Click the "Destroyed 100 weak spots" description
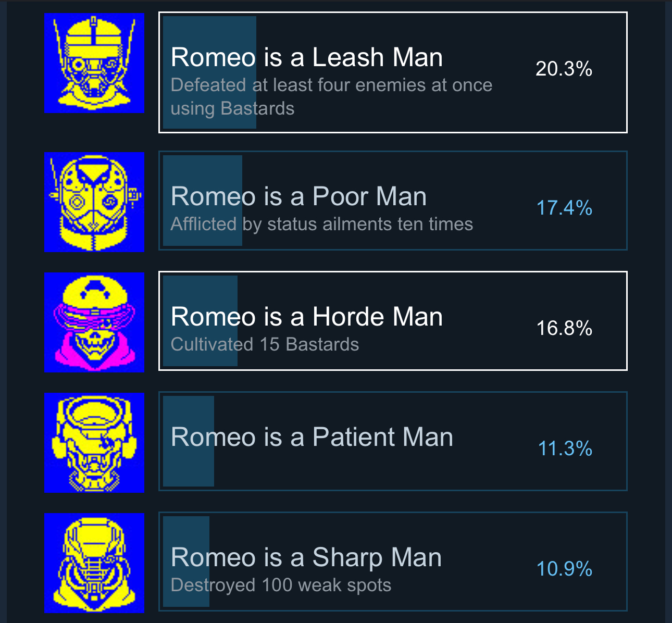Image resolution: width=672 pixels, height=623 pixels. [281, 585]
